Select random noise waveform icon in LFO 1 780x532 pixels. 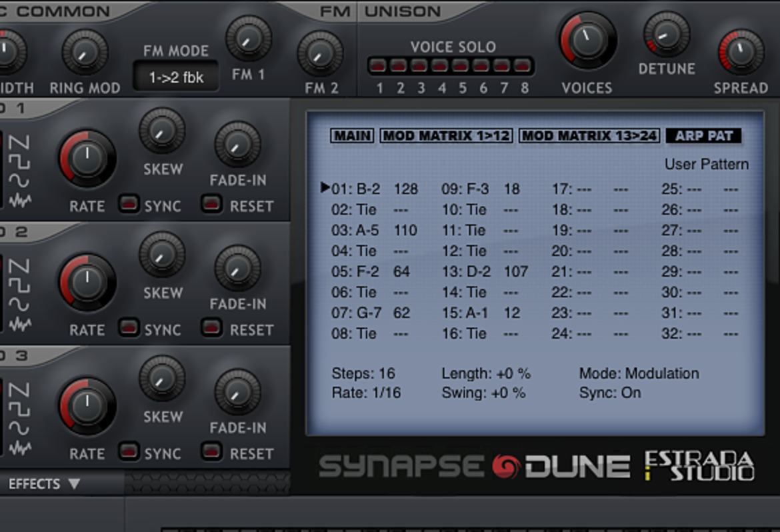[20, 199]
